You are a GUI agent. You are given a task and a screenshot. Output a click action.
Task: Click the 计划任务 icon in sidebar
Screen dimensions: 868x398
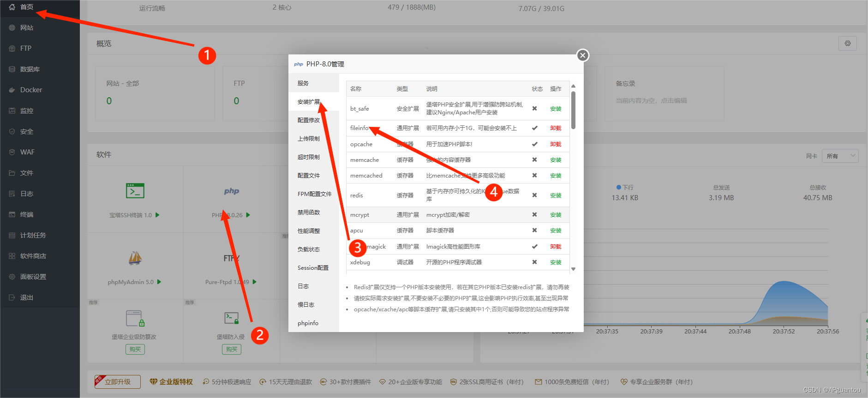[12, 235]
